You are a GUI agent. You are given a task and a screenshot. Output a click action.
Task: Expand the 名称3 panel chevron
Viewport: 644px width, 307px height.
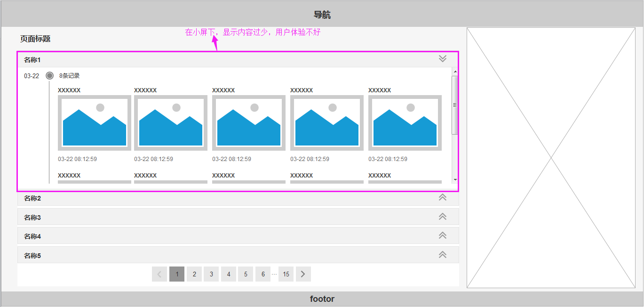(442, 217)
